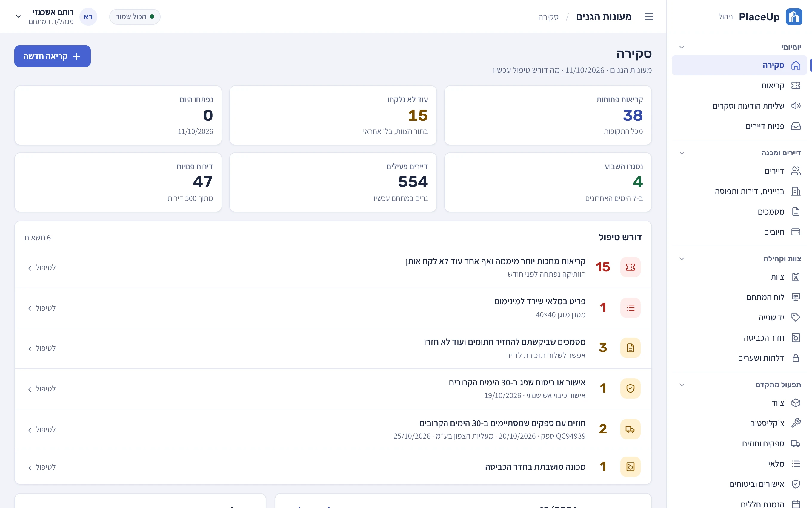This screenshot has width=812, height=508.
Task: Click the washer icon for חדר הכביסה
Action: coord(796,338)
